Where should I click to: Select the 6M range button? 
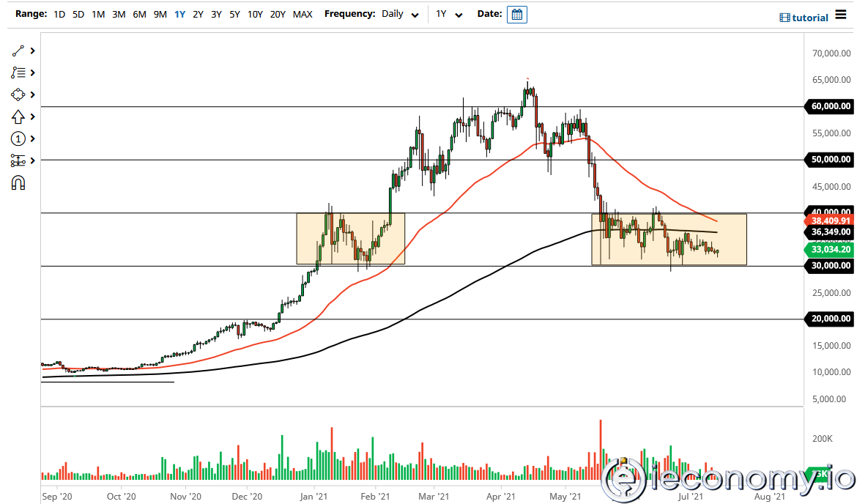click(139, 14)
